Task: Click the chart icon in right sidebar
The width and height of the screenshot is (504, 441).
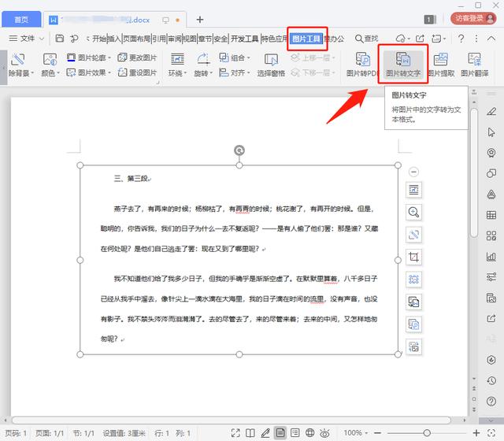Action: click(x=491, y=256)
